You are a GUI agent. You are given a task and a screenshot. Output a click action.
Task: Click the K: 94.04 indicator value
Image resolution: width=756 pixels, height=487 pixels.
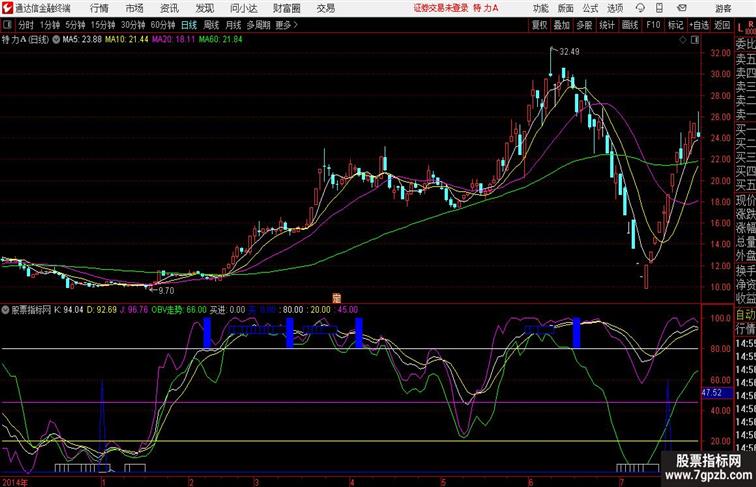[68, 310]
